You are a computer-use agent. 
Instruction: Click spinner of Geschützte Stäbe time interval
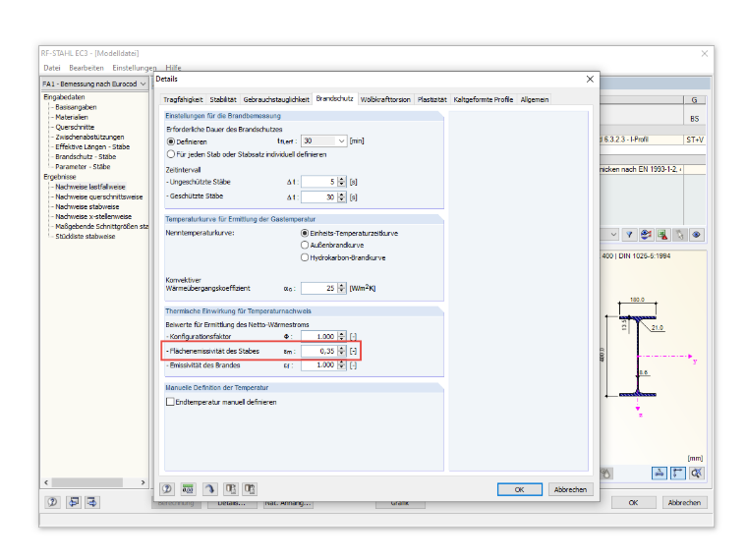click(342, 196)
